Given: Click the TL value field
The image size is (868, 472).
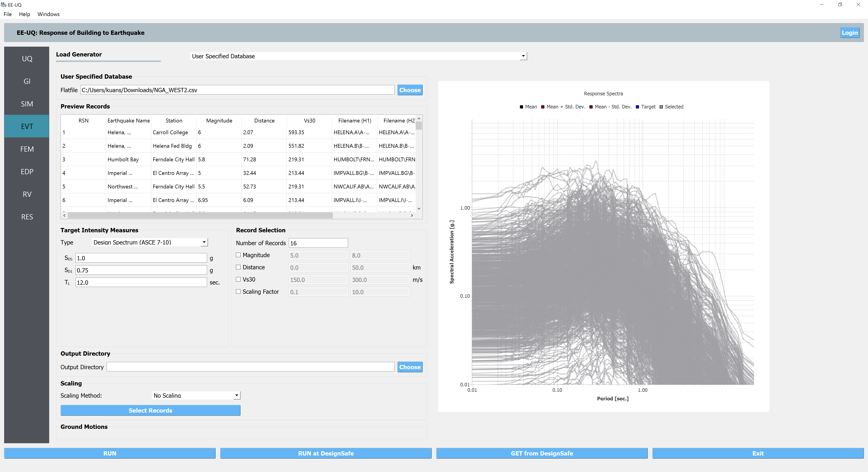Looking at the screenshot, I should coord(141,282).
